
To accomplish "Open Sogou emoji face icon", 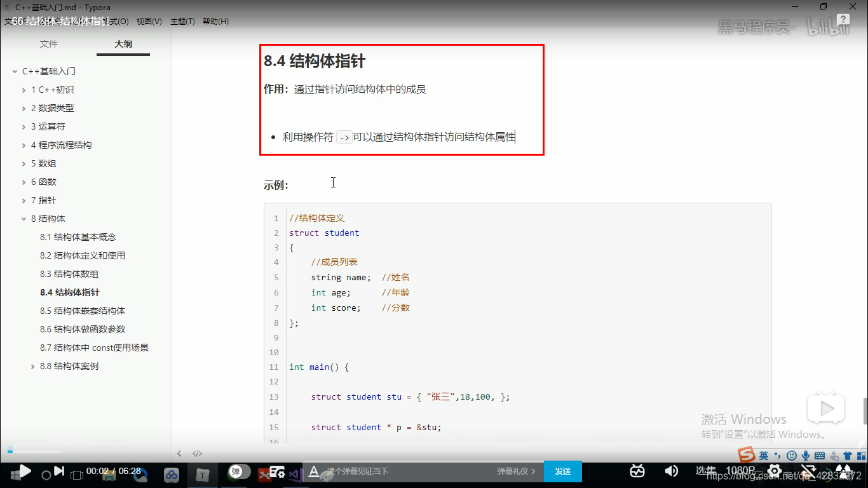I will coord(792,456).
